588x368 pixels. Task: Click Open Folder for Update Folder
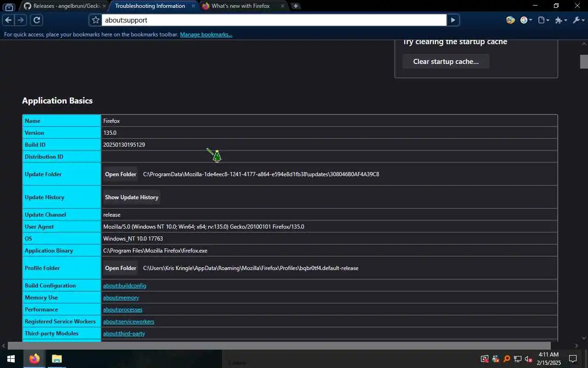(x=120, y=174)
